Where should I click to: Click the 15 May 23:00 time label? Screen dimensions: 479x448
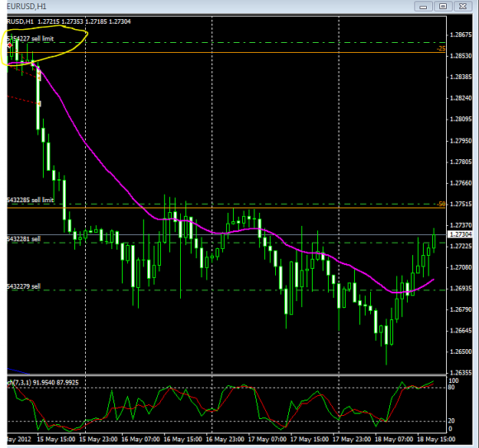(98, 439)
